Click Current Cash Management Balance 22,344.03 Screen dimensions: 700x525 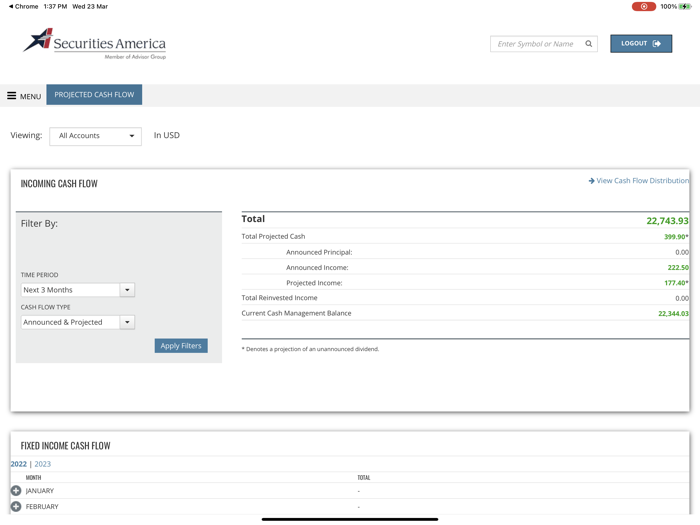pos(673,314)
